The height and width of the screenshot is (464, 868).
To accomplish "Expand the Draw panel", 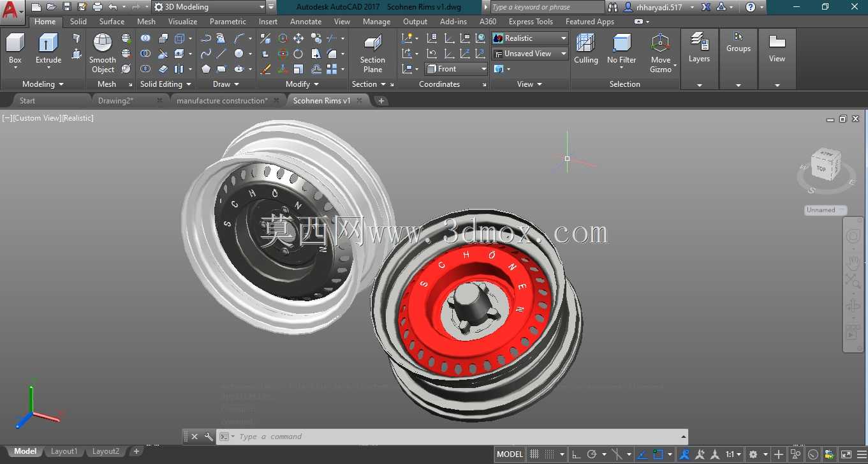I will pos(226,84).
